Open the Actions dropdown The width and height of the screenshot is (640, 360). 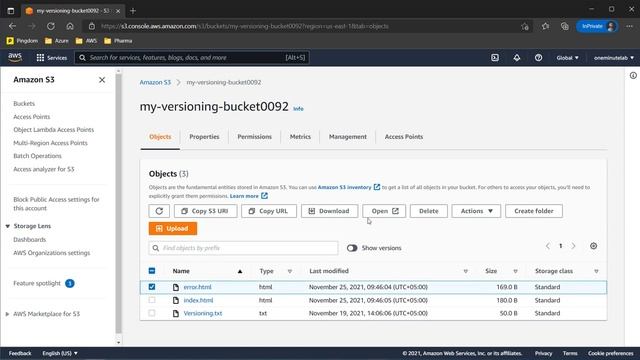(x=476, y=211)
